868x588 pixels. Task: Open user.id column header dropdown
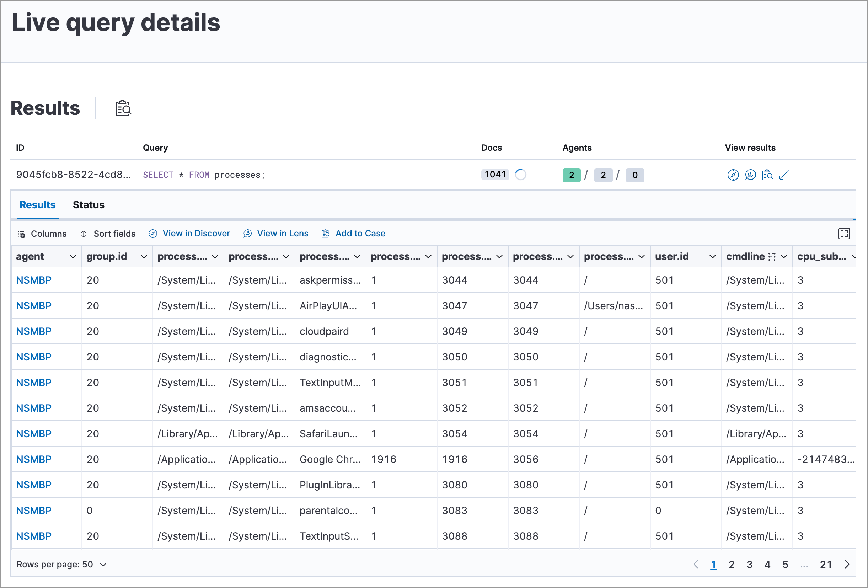tap(712, 257)
